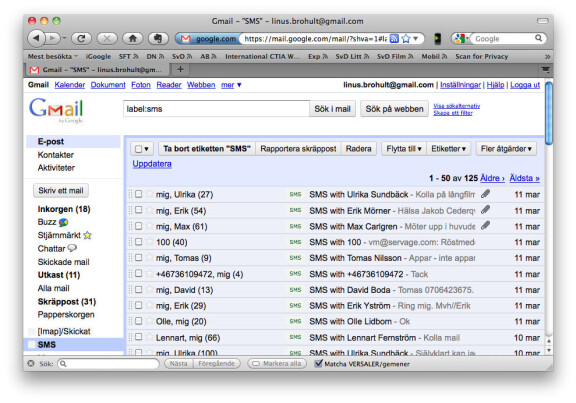The image size is (576, 403).
Task: Click the Sök find-bar text field
Action: pos(108,363)
